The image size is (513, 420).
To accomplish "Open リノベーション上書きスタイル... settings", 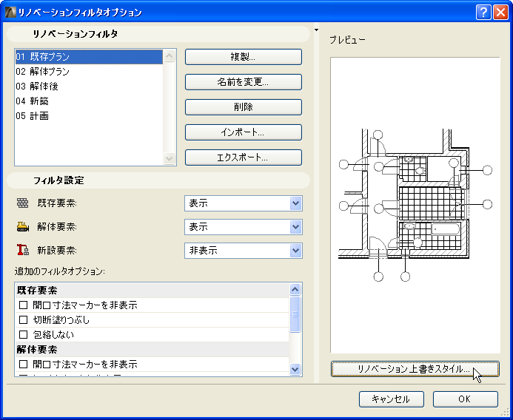I will 415,369.
